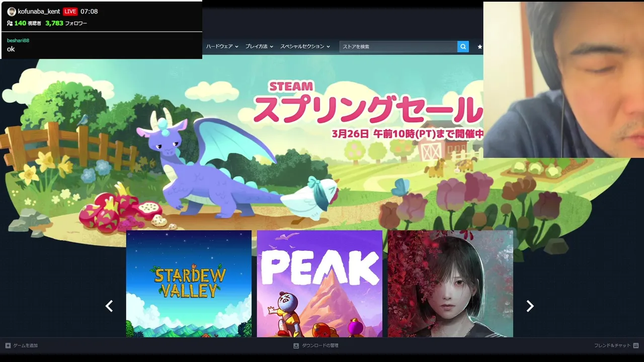644x362 pixels.
Task: Click the chat message "ok"
Action: 11,49
